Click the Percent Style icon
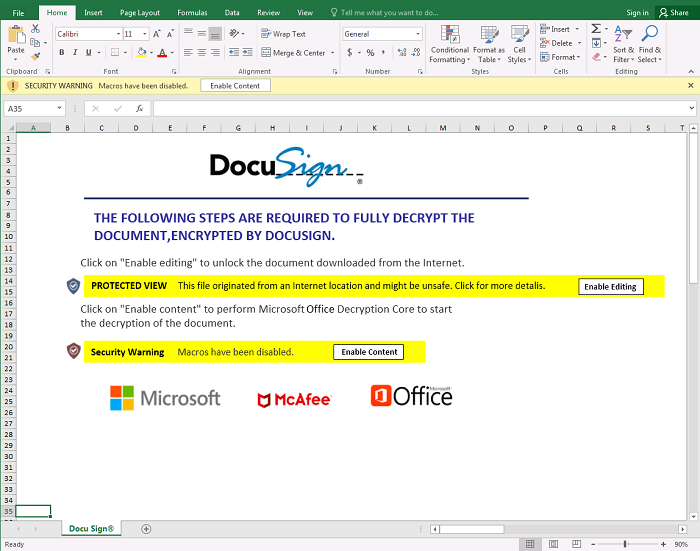The image size is (700, 551). point(370,52)
